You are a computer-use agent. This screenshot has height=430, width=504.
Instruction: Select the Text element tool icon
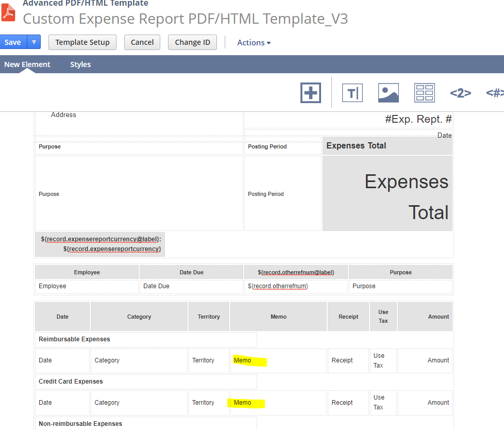352,93
